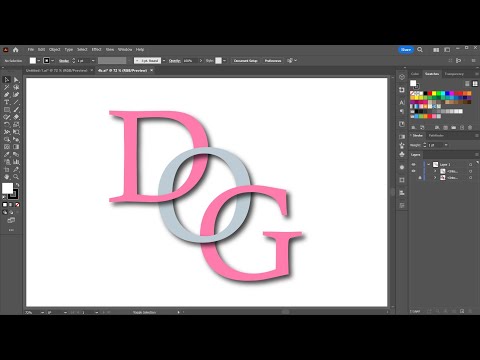Open Swatch Libraries menu icon
Image resolution: width=480 pixels, height=360 pixels.
[414, 128]
